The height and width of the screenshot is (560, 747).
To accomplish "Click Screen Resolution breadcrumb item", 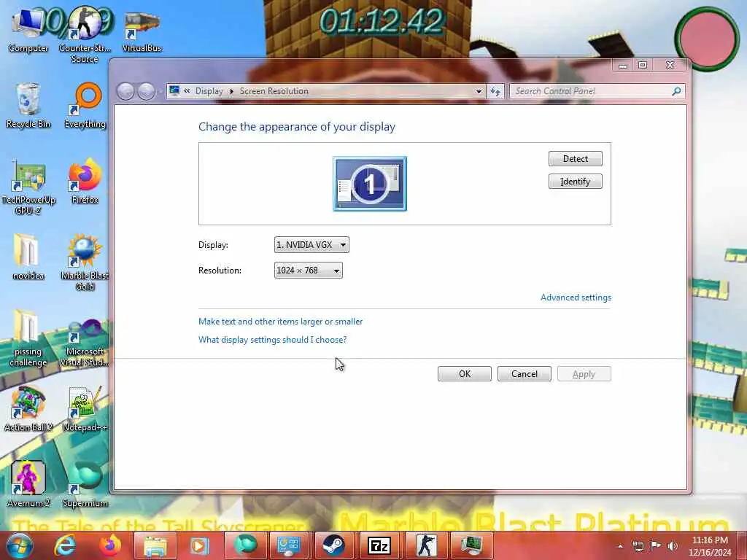I will pos(274,91).
